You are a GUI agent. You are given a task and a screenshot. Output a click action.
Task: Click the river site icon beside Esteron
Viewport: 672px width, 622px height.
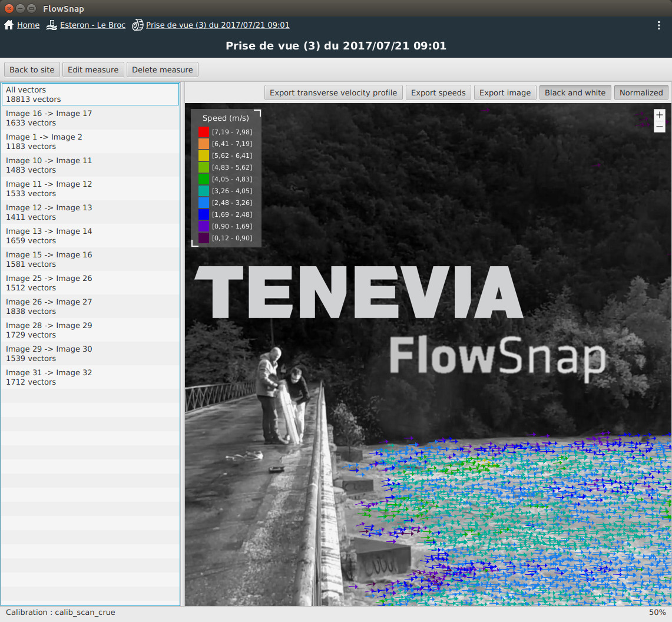[51, 25]
